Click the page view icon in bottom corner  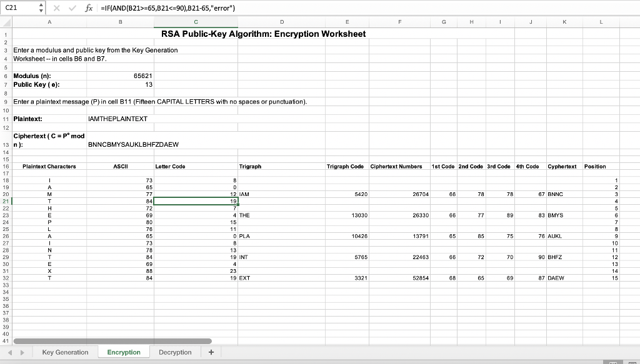634,362
